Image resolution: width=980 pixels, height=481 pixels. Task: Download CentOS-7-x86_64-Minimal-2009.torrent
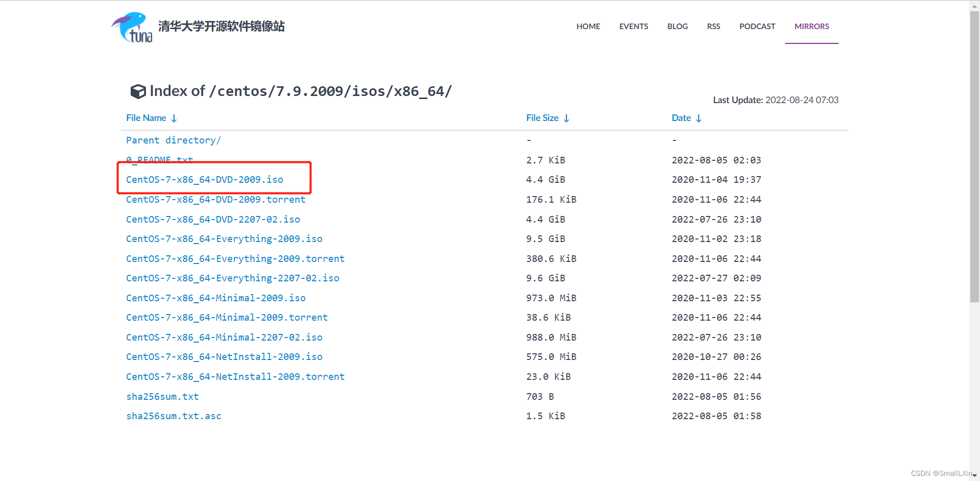pyautogui.click(x=227, y=318)
